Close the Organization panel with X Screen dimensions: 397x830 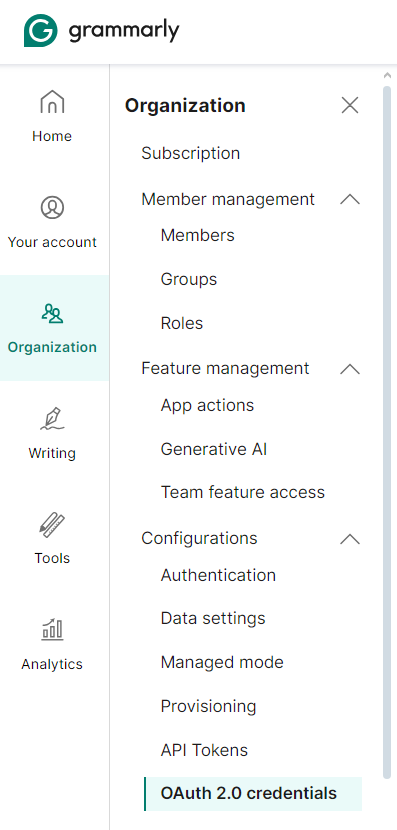(x=350, y=105)
